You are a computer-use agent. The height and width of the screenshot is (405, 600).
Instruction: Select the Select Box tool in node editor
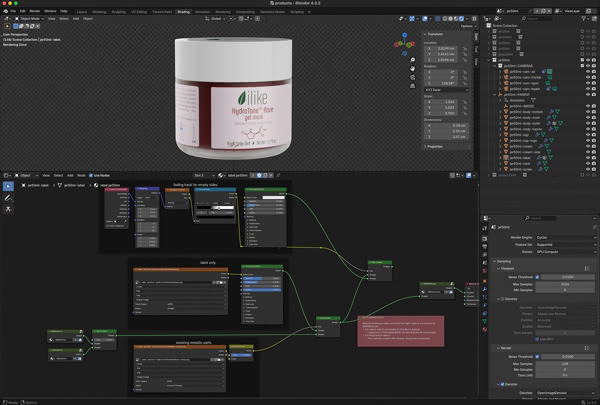8,186
